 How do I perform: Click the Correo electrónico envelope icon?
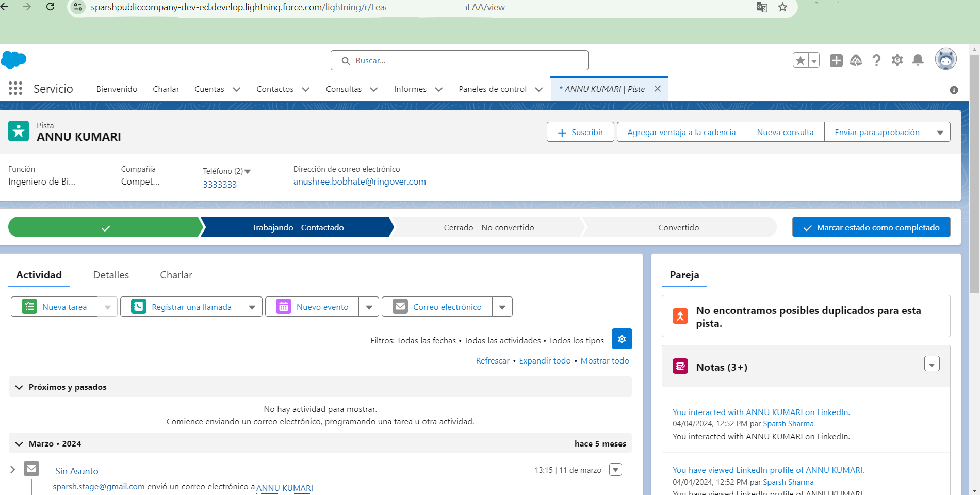(400, 306)
